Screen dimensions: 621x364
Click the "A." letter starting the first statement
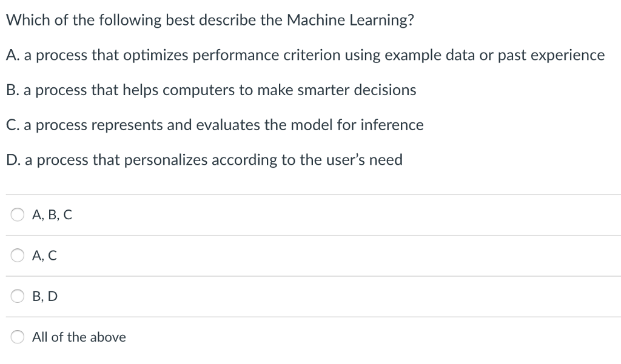(x=11, y=55)
